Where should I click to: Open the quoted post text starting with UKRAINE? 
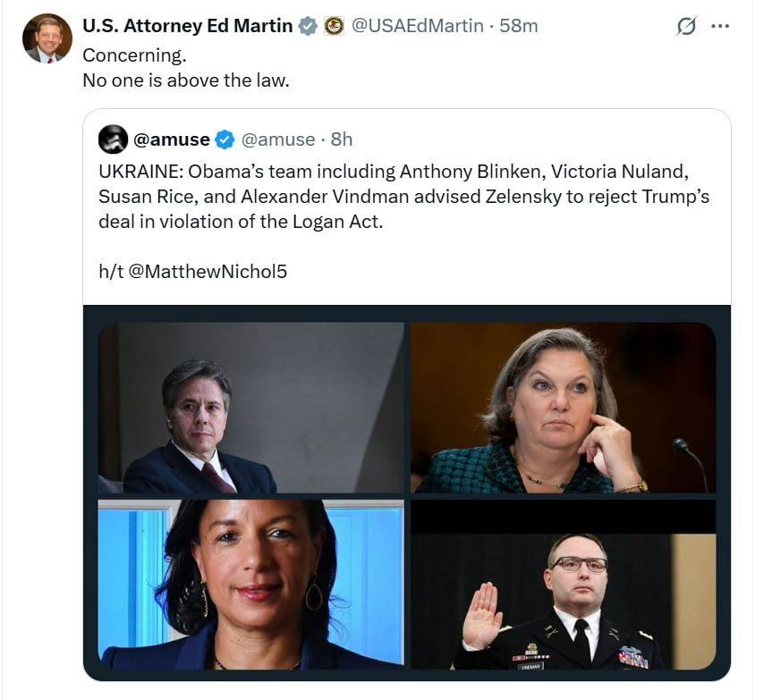click(403, 196)
